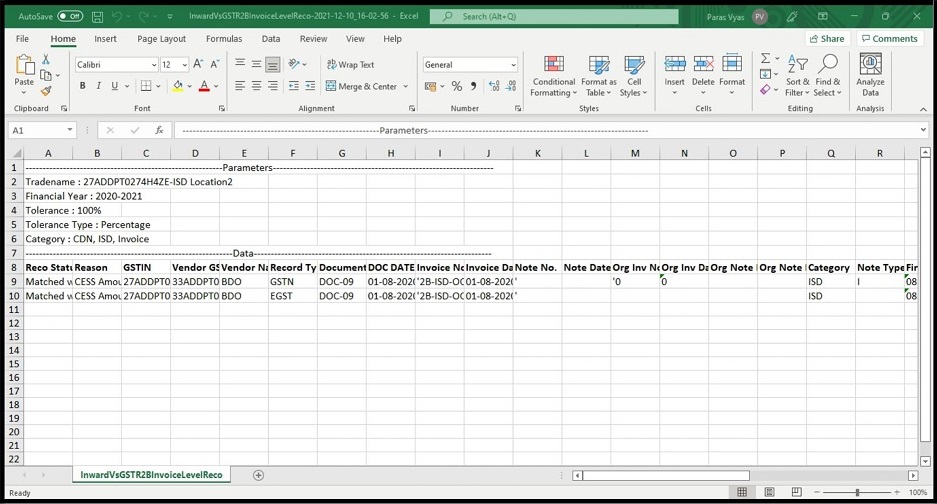The height and width of the screenshot is (504, 937).
Task: Open the General number format dropdown
Action: [x=514, y=65]
